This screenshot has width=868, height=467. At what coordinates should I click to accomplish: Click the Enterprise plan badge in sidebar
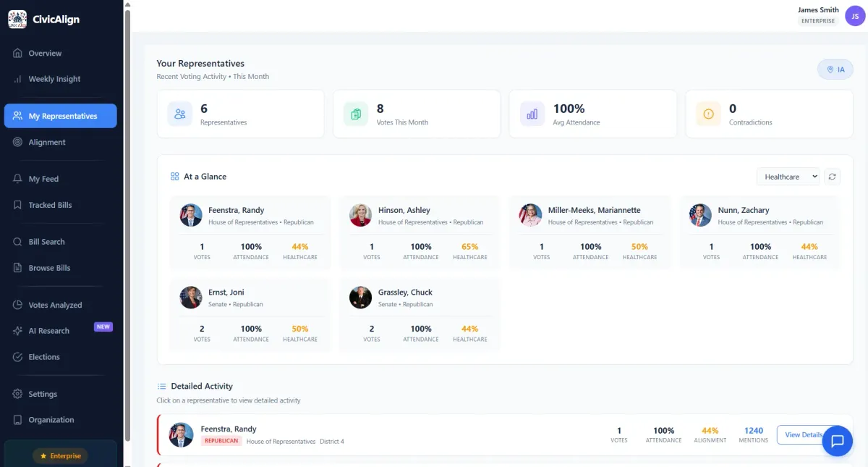click(60, 456)
